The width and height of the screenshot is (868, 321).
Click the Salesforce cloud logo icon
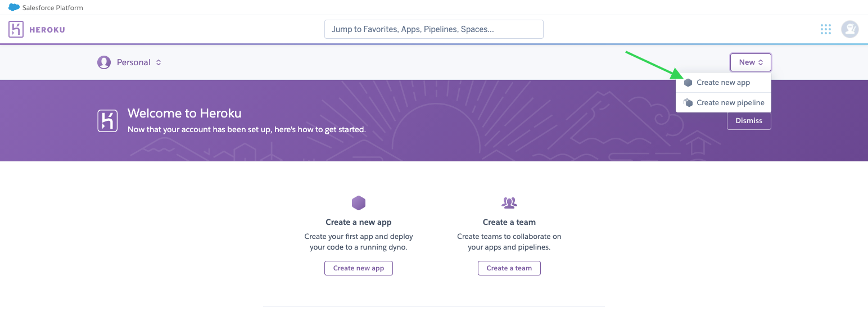click(x=14, y=7)
